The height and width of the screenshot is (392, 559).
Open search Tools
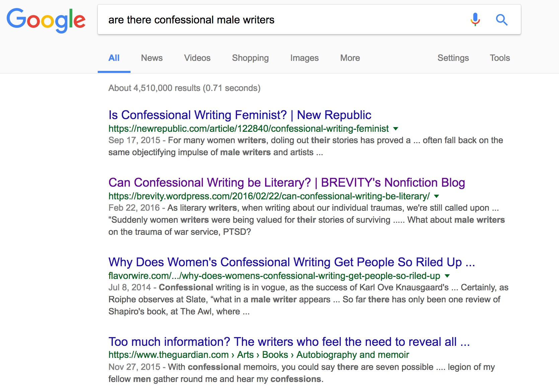point(500,58)
